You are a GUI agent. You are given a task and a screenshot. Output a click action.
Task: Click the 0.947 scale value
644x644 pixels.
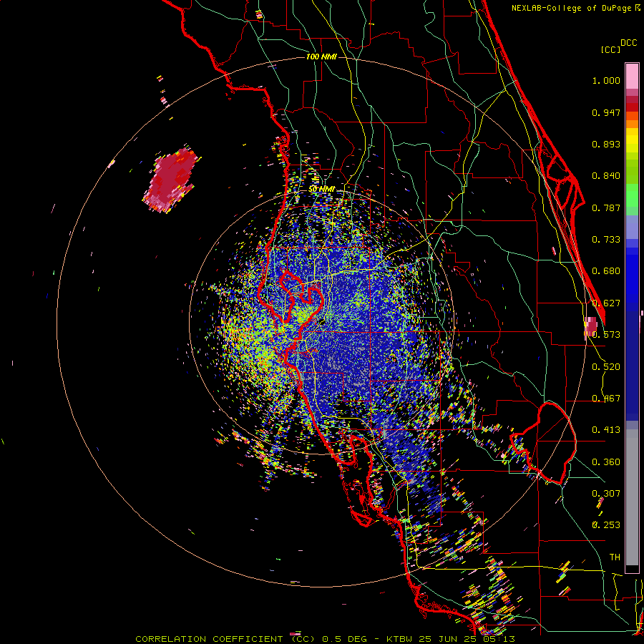606,112
